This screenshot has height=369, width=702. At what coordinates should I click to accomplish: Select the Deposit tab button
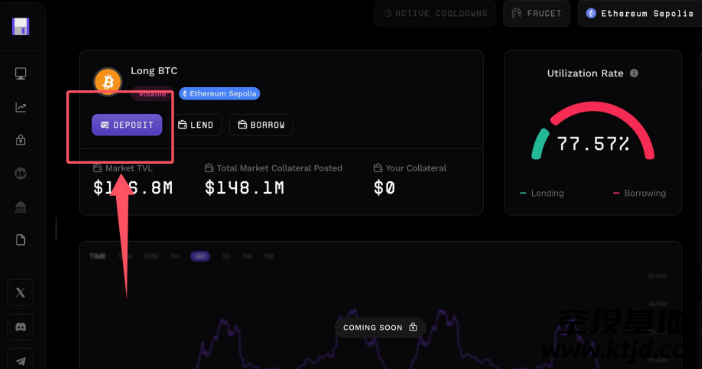(x=127, y=125)
